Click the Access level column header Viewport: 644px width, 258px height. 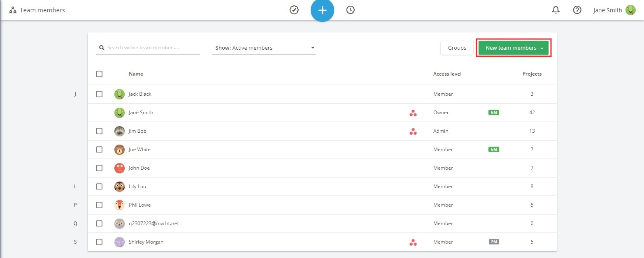[447, 74]
